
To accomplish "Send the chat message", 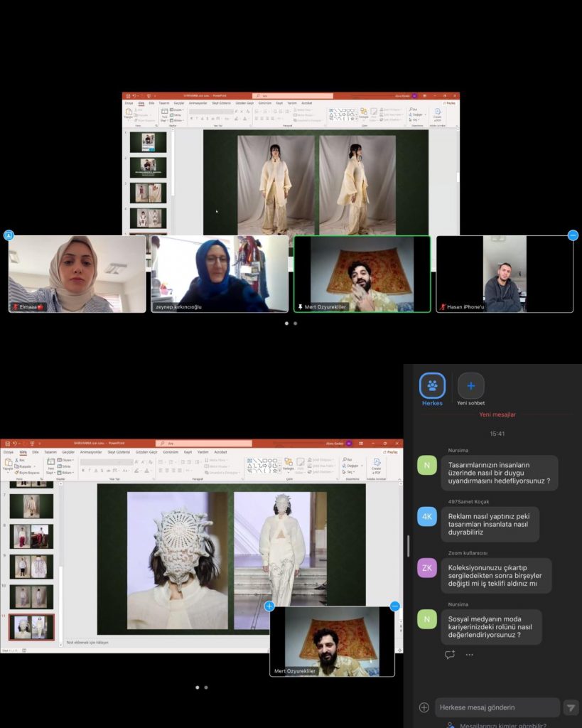I will [x=571, y=707].
